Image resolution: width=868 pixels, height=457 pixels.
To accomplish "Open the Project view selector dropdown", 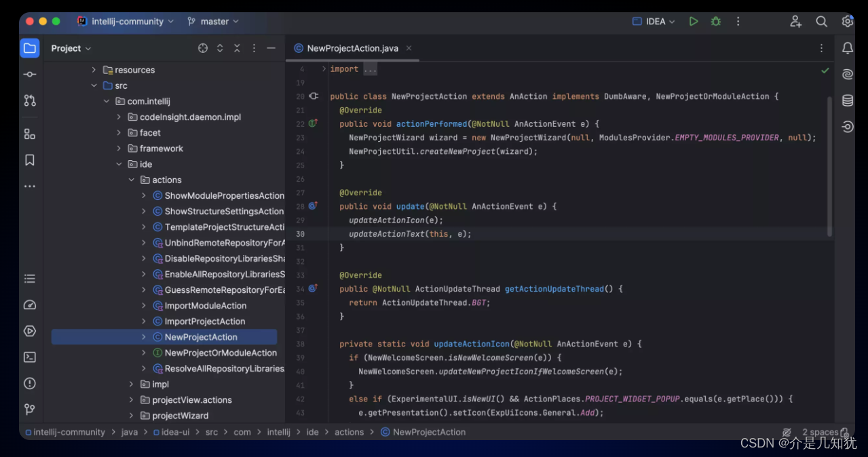I will coord(71,48).
